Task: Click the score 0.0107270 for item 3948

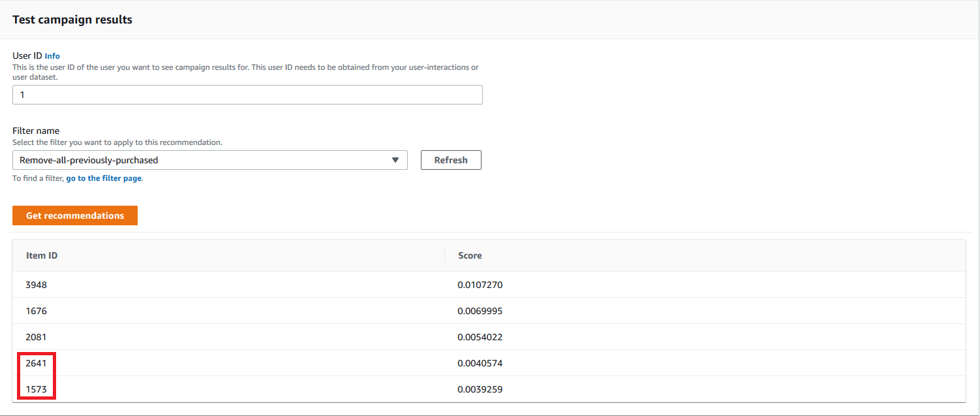Action: [481, 284]
